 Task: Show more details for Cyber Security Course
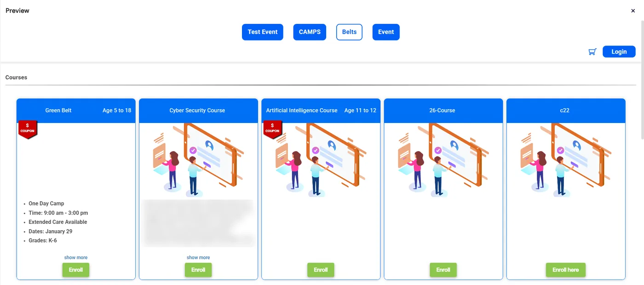point(198,258)
